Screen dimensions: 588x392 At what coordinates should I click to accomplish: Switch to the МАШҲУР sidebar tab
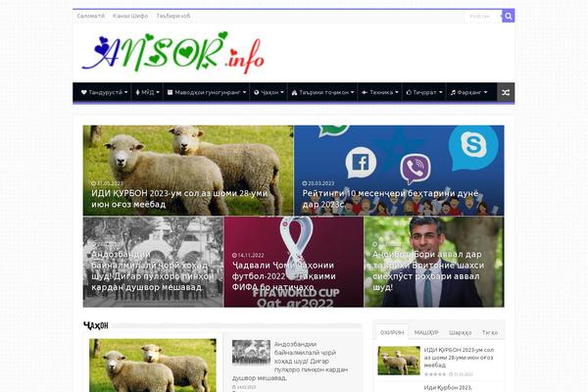(426, 333)
